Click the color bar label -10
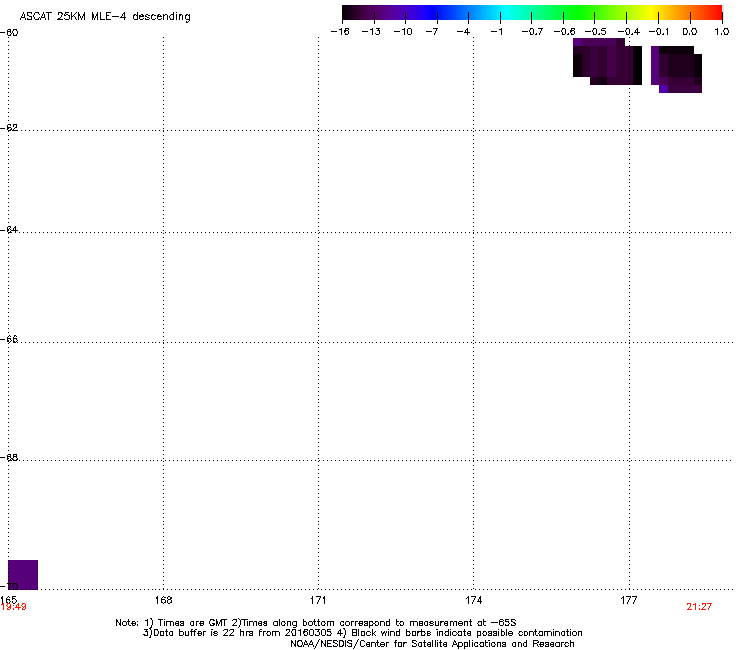 403,32
